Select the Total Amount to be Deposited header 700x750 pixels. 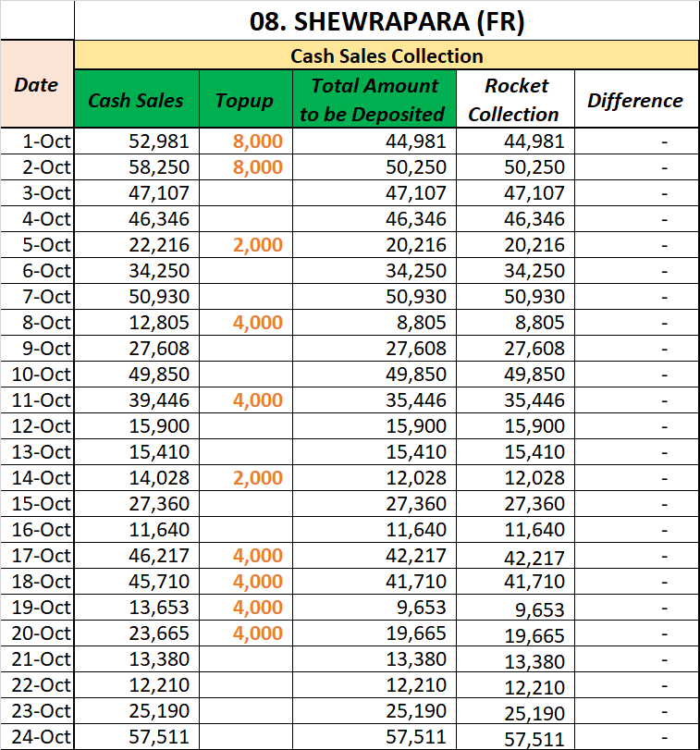tap(374, 100)
